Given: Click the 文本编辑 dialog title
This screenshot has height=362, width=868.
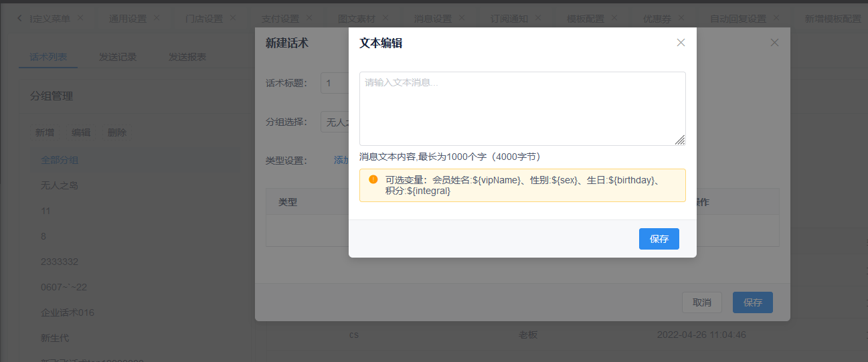Looking at the screenshot, I should point(381,43).
